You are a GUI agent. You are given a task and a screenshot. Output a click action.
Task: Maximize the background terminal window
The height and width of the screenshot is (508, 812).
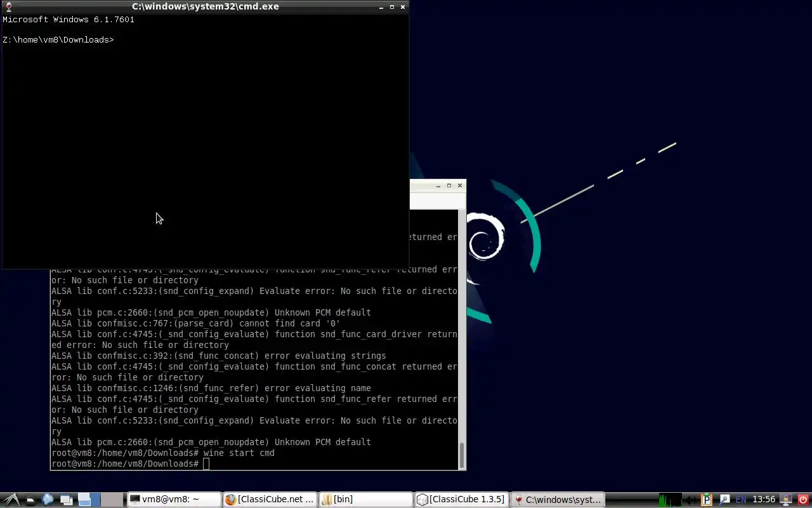click(449, 185)
